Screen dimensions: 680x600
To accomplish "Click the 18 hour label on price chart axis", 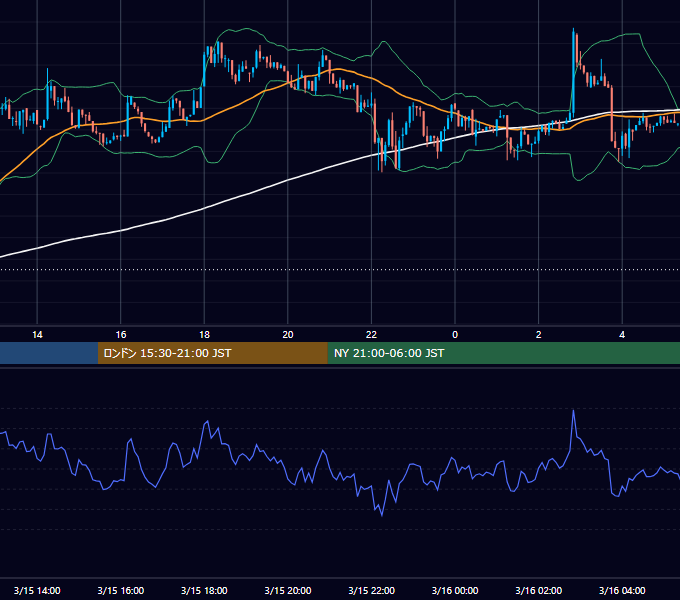I will tap(204, 335).
